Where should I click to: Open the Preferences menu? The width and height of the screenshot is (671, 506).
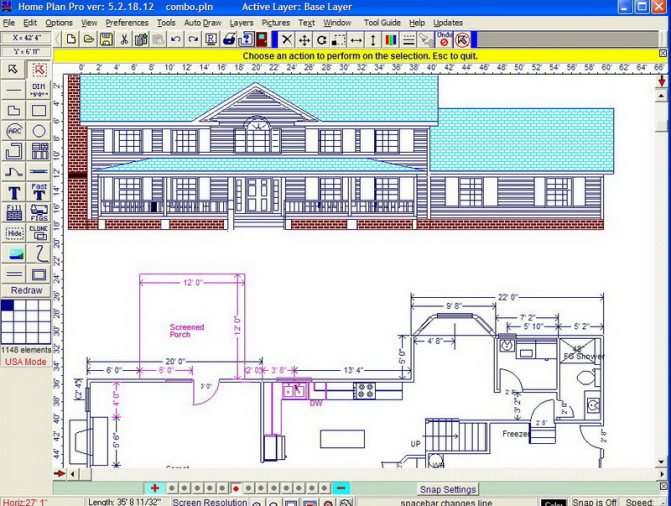click(127, 23)
